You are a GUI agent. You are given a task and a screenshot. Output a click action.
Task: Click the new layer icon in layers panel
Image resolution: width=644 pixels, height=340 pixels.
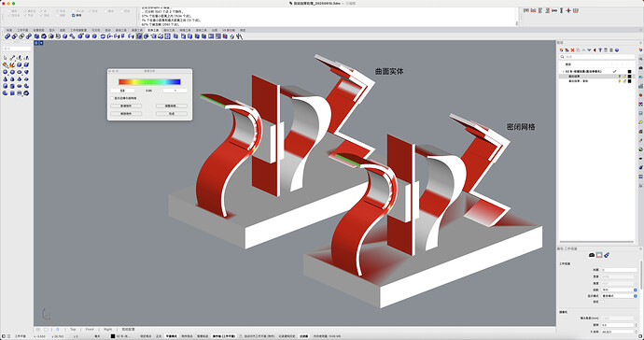(562, 50)
